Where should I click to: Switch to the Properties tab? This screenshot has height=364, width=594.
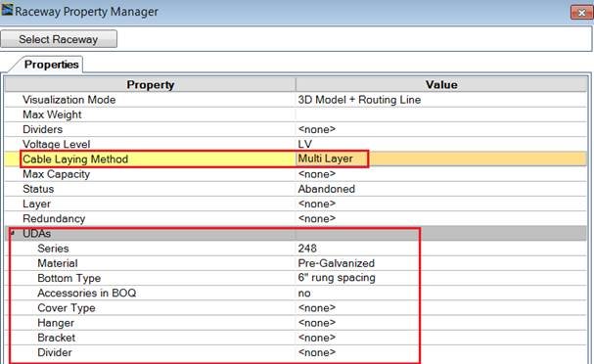point(51,65)
